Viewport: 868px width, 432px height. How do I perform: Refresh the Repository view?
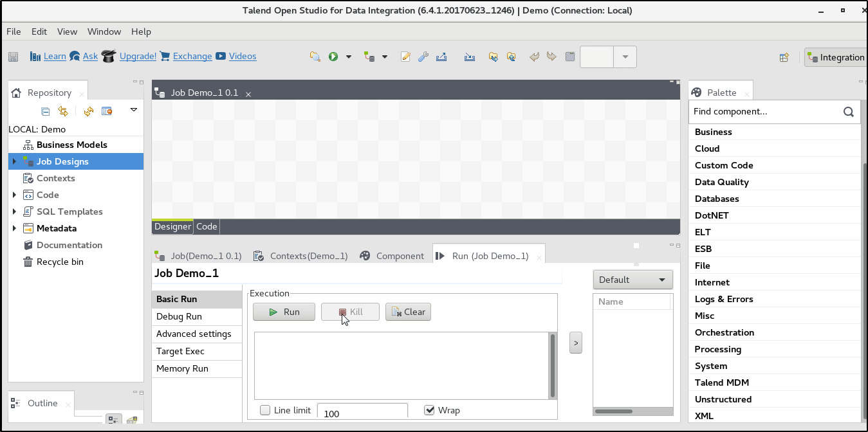coord(89,111)
